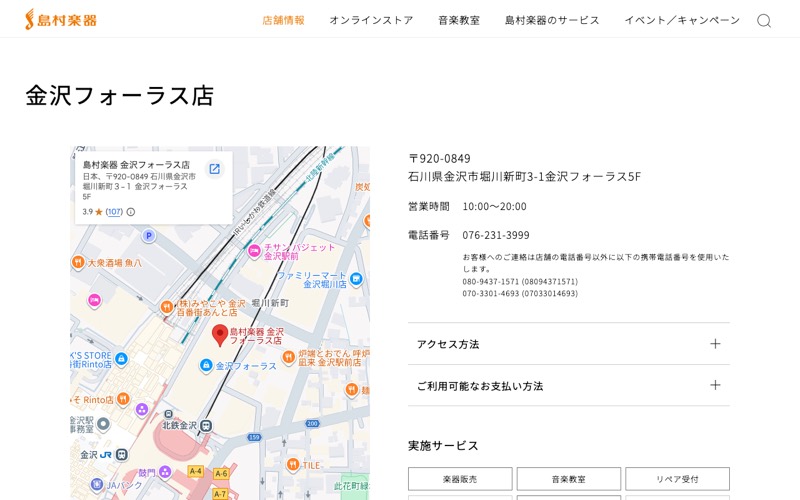Viewport: 800px width, 500px height.
Task: Open the 107 reviews link
Action: tap(114, 212)
